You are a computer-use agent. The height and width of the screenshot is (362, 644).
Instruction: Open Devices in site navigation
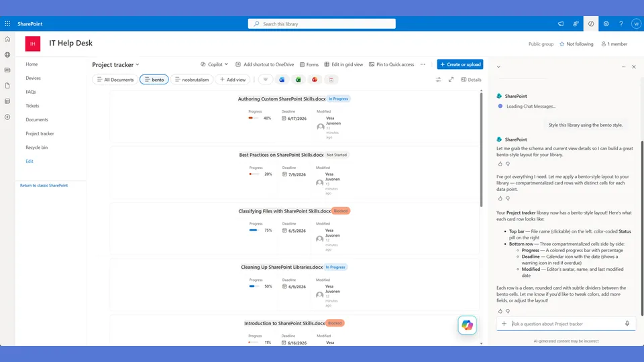[34, 78]
